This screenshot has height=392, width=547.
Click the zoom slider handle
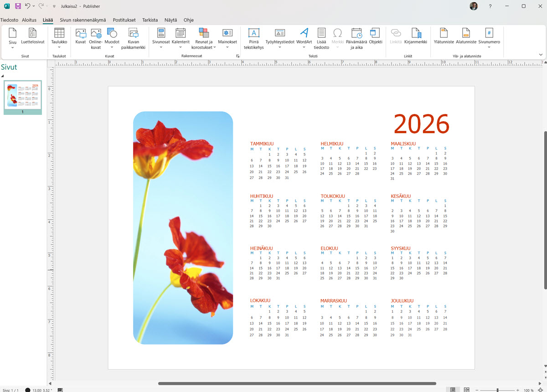pyautogui.click(x=497, y=390)
